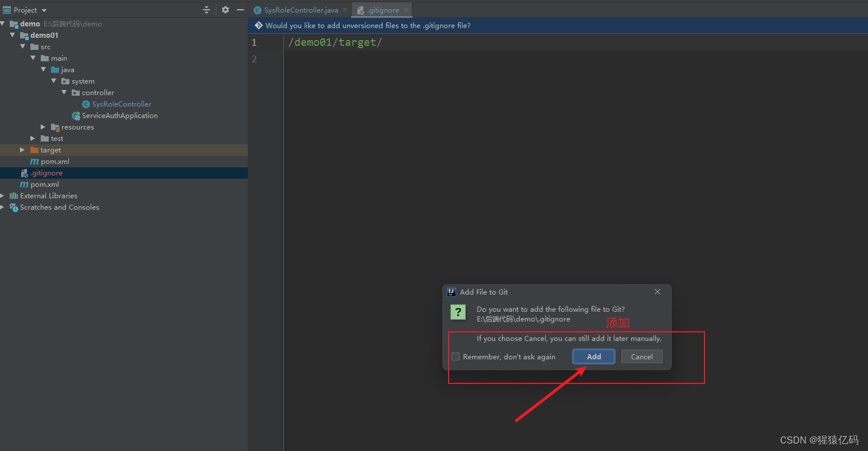
Task: Click the add unversioned files banner text
Action: 368,26
